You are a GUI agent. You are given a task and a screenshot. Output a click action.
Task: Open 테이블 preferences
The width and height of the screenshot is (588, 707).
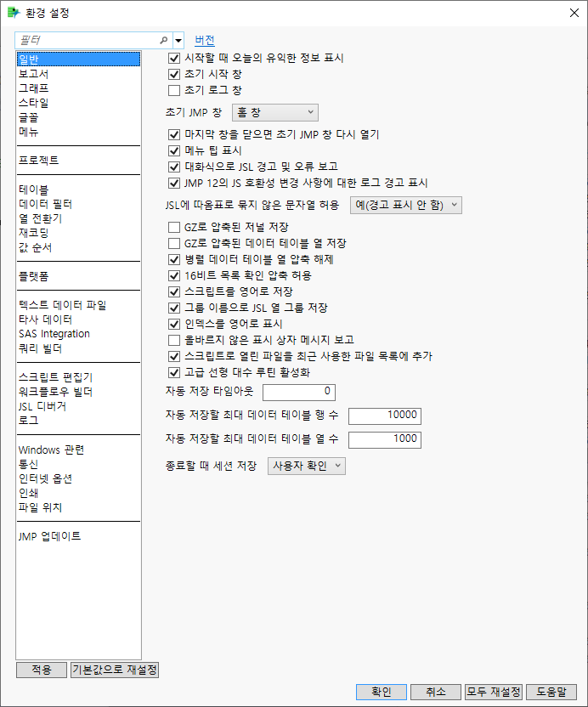point(78,189)
